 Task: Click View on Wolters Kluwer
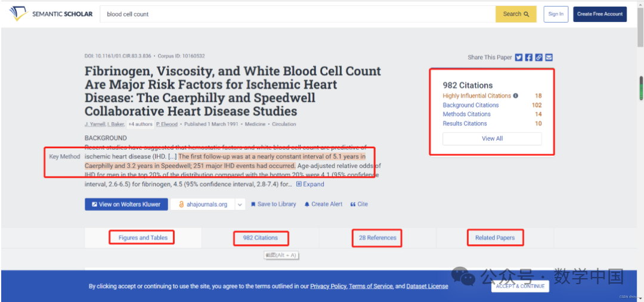point(126,204)
